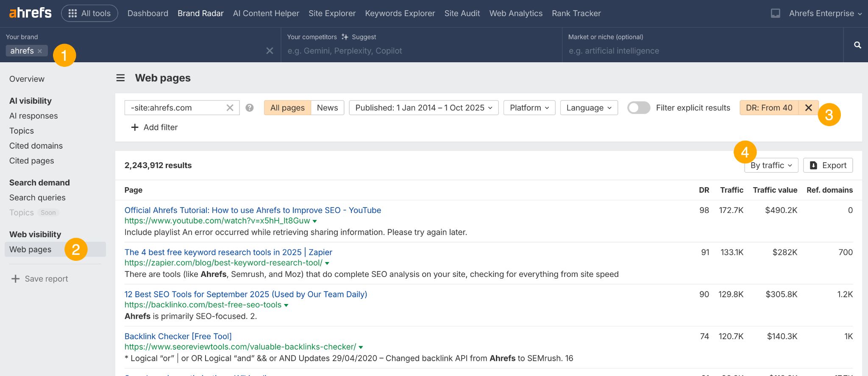Click the Ahrefs logo
Viewport: 868px width, 376px height.
[30, 13]
